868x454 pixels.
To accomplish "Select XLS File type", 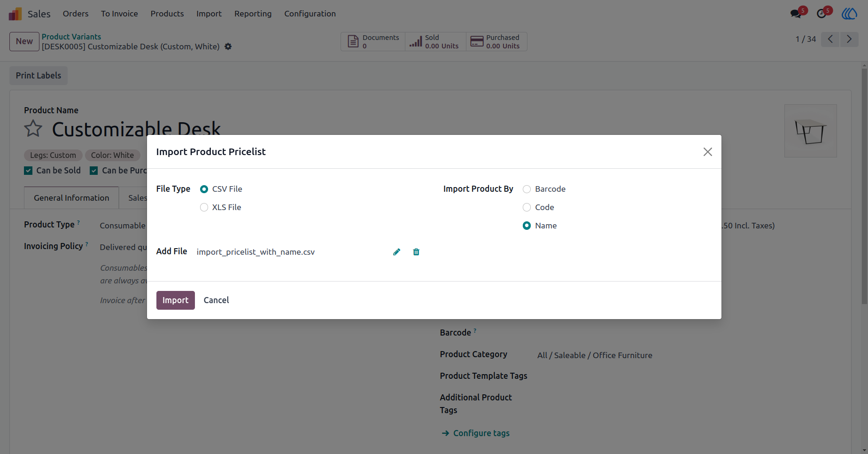I will tap(204, 207).
